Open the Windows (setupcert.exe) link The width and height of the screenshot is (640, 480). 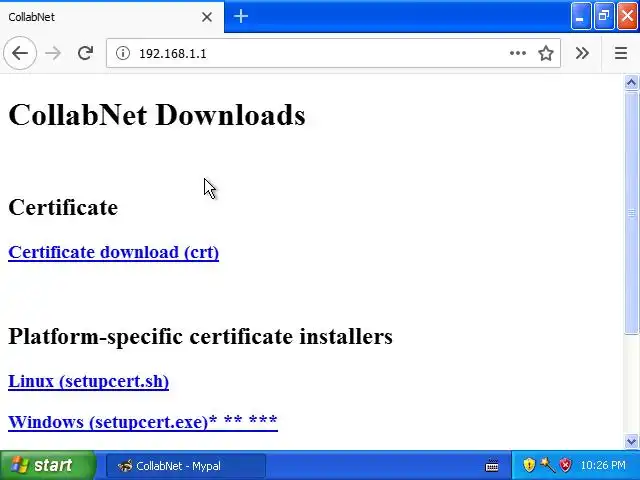(143, 422)
